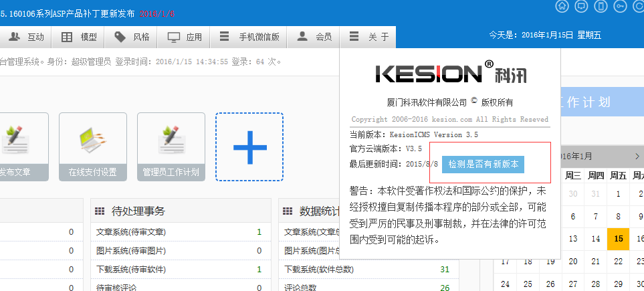
Task: Click the home icon in the header
Action: pos(562,7)
